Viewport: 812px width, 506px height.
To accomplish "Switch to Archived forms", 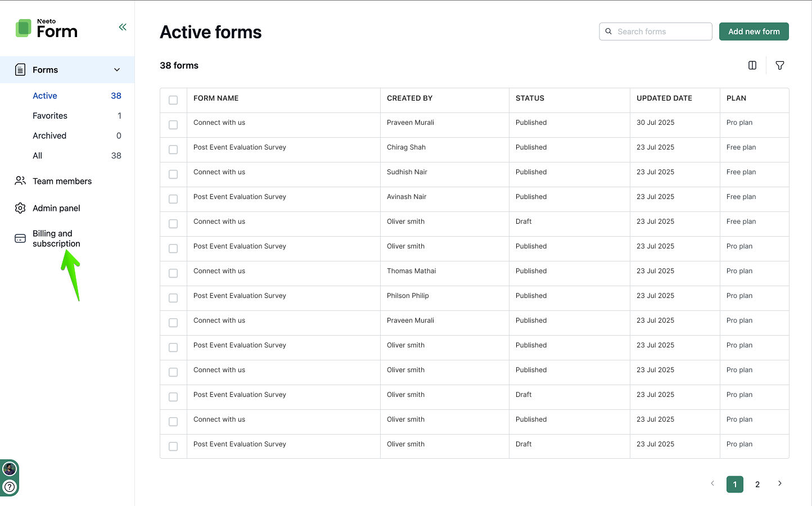I will [49, 135].
